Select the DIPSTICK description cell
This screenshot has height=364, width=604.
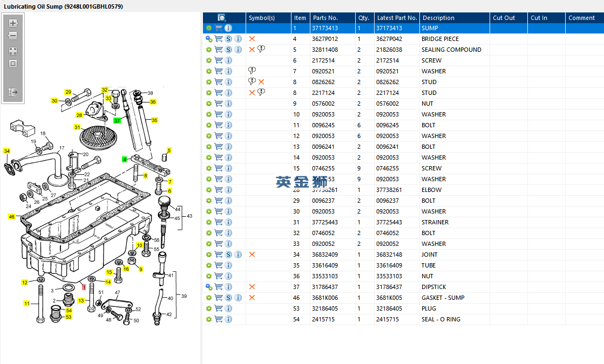click(454, 287)
